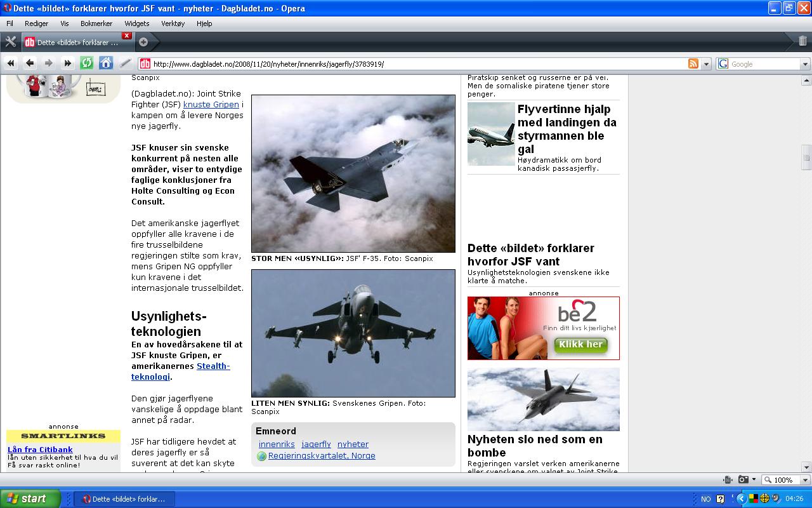Open the Widgets menu

pos(137,23)
